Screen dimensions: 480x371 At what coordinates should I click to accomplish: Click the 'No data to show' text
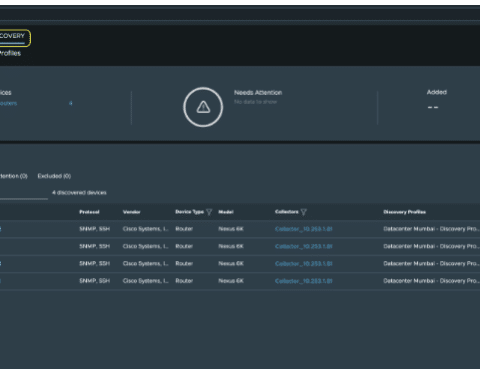(x=255, y=102)
